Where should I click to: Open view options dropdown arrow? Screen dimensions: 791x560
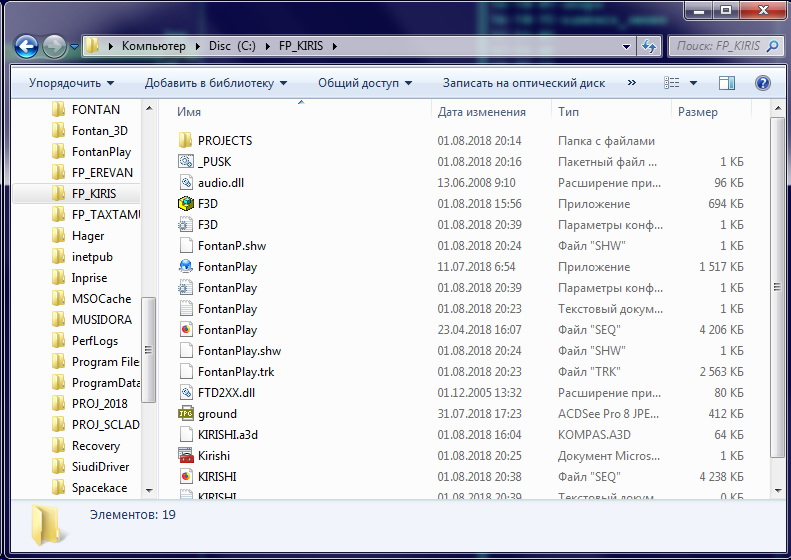(693, 83)
